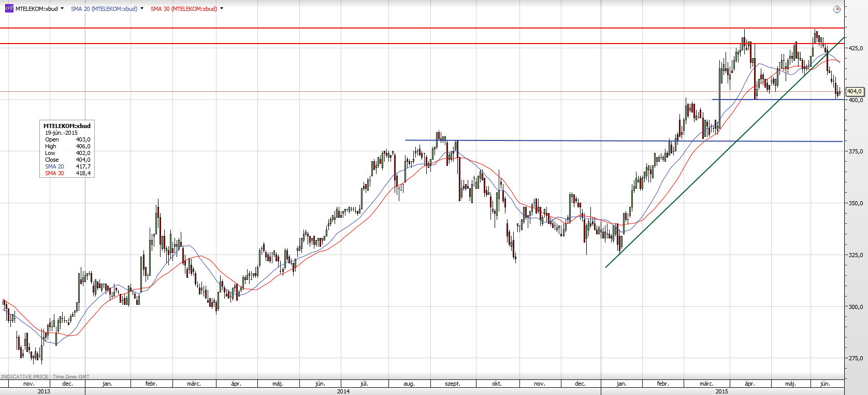Click the INDICATIVE PRICE label

(x=24, y=377)
